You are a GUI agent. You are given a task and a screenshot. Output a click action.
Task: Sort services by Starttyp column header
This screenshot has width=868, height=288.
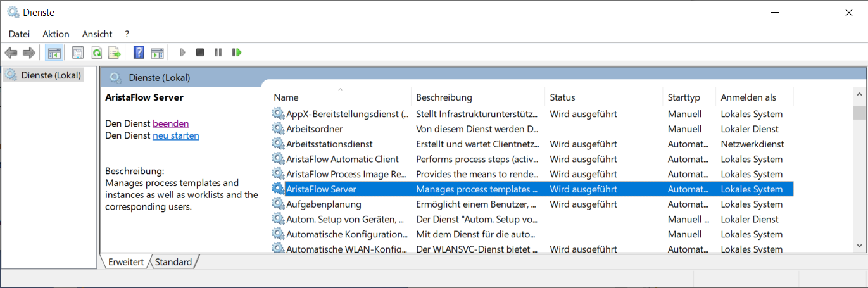pos(684,97)
